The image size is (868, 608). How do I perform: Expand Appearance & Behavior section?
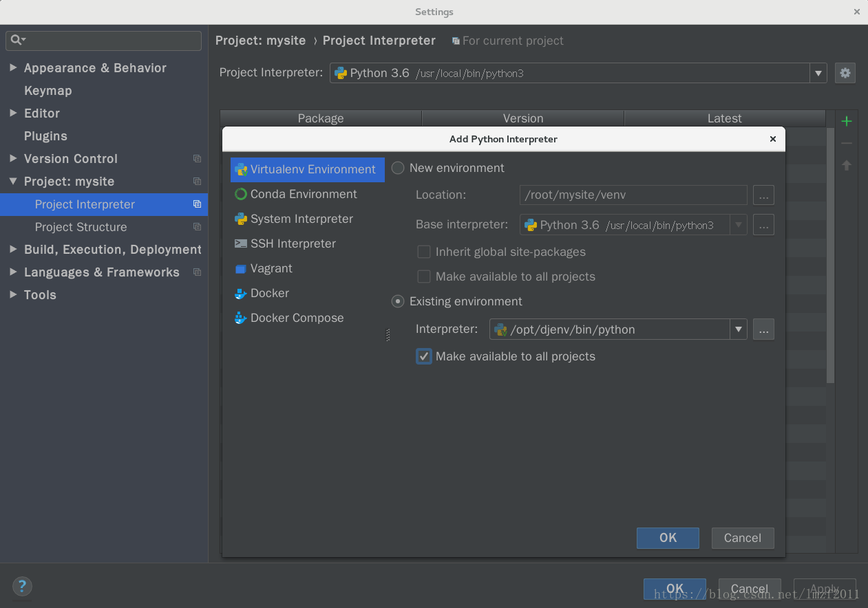[13, 67]
